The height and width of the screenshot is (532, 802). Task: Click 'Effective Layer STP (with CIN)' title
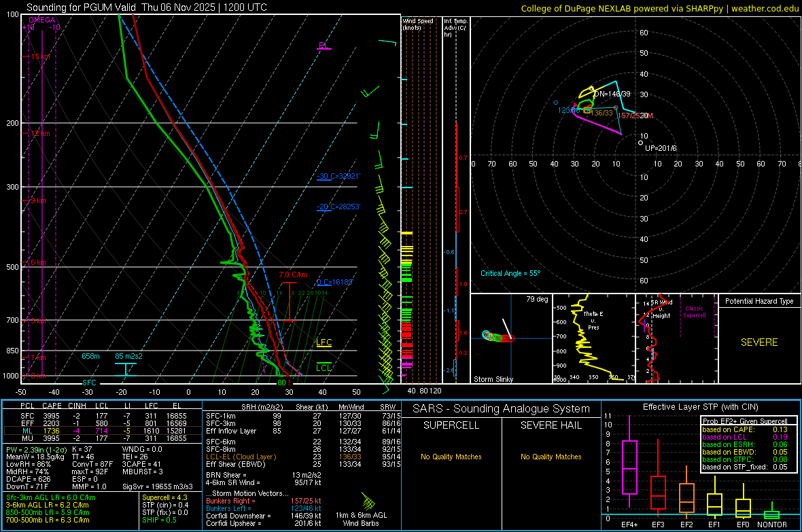click(700, 407)
